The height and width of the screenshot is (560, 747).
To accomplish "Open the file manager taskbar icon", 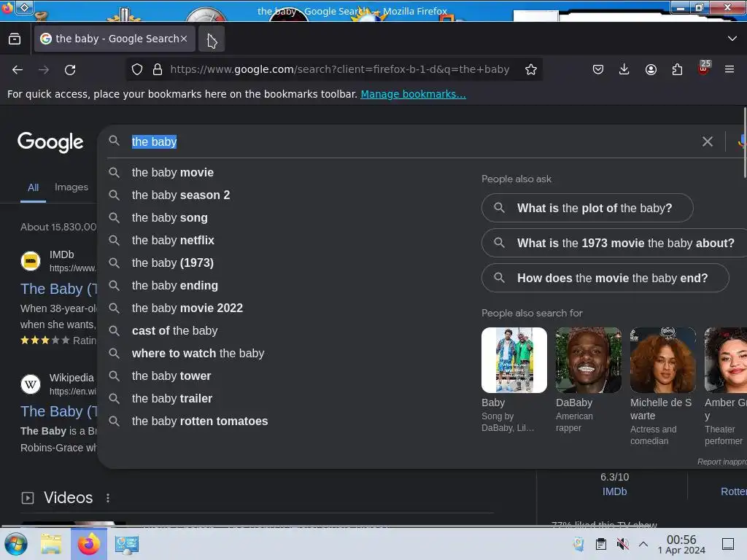I will [x=52, y=544].
